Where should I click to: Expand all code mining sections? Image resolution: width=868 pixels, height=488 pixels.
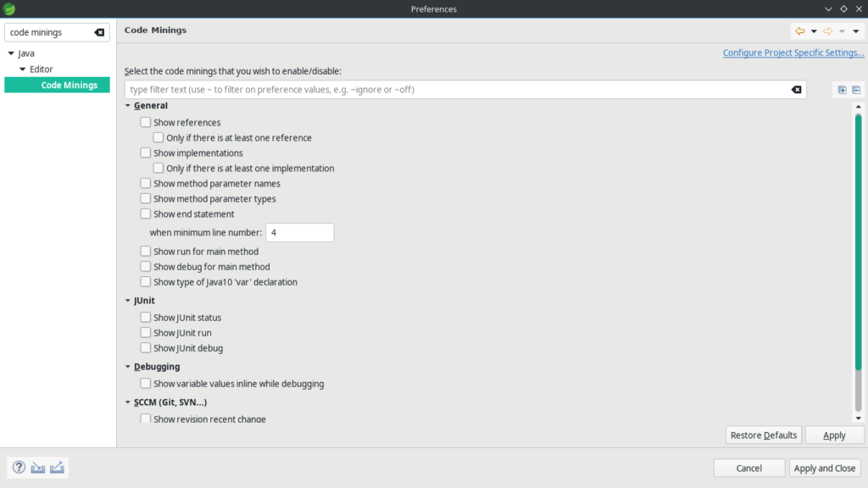pos(842,90)
